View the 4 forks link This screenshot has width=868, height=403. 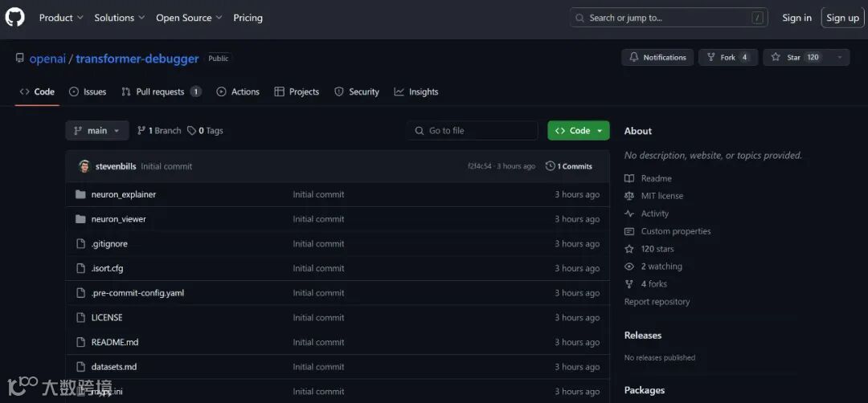click(646, 284)
